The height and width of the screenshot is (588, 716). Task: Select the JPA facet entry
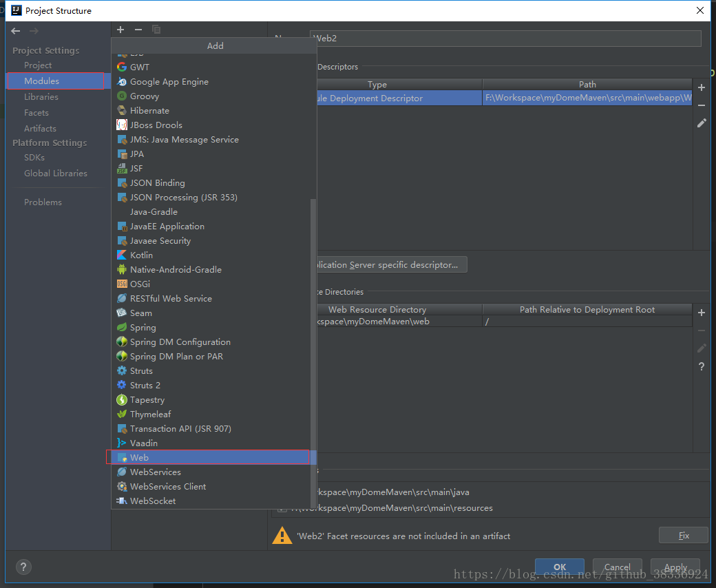[x=210, y=154]
